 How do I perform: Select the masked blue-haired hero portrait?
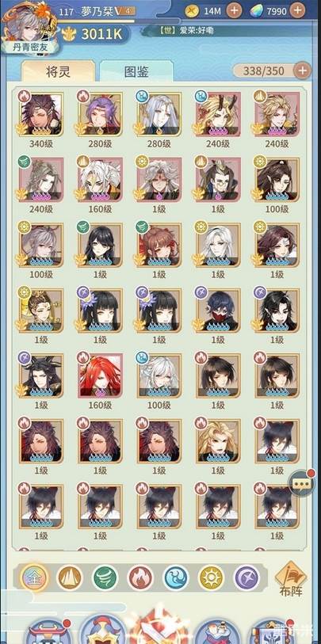coord(218,310)
